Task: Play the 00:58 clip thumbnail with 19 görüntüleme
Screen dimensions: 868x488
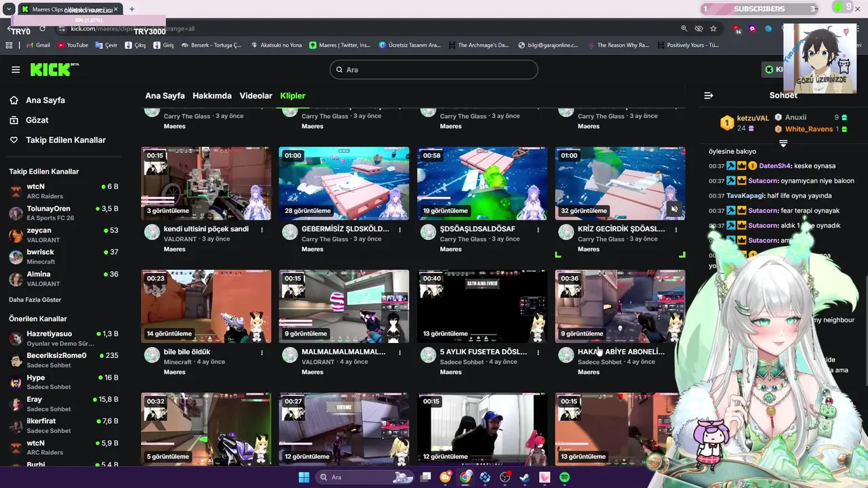Action: 482,184
